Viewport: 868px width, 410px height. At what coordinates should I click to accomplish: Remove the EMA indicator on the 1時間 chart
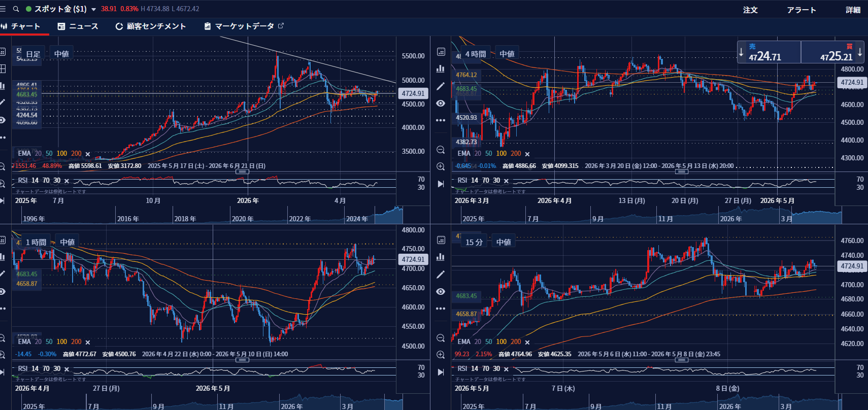coord(88,342)
